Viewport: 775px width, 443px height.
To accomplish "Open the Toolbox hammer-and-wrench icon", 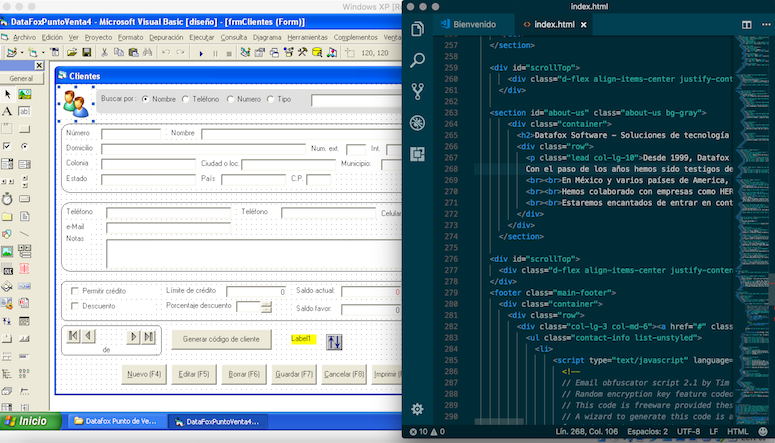I will point(302,52).
